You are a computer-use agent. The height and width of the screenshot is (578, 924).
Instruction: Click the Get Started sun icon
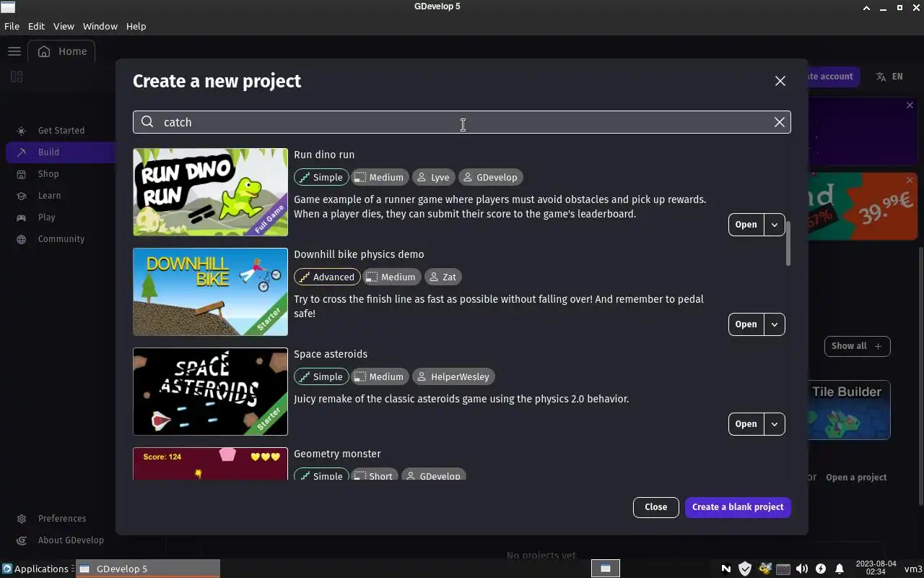click(x=22, y=131)
